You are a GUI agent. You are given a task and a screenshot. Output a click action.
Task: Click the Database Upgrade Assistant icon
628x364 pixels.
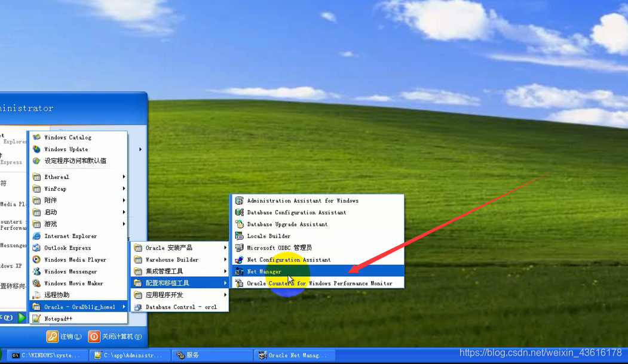[x=240, y=224]
